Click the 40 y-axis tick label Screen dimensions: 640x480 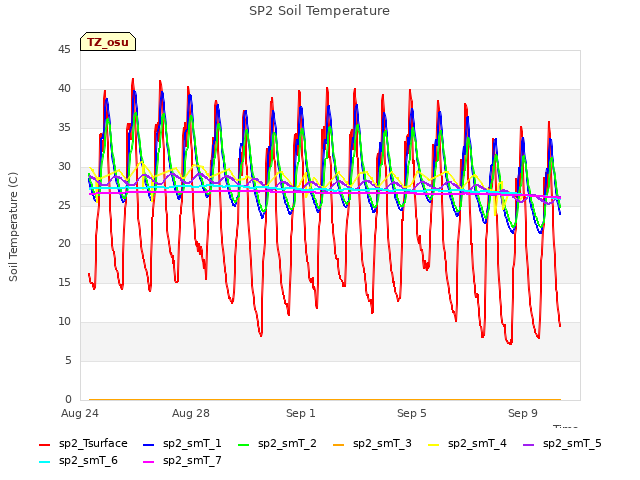(64, 88)
